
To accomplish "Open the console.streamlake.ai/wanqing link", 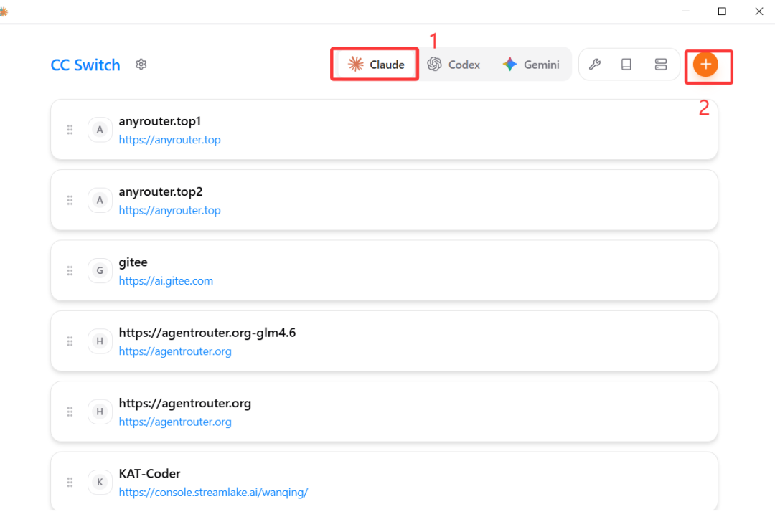I will click(214, 493).
